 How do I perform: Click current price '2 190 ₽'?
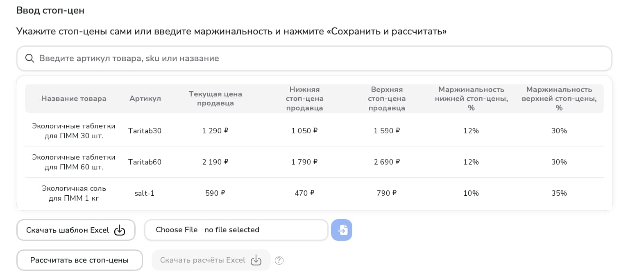point(215,162)
